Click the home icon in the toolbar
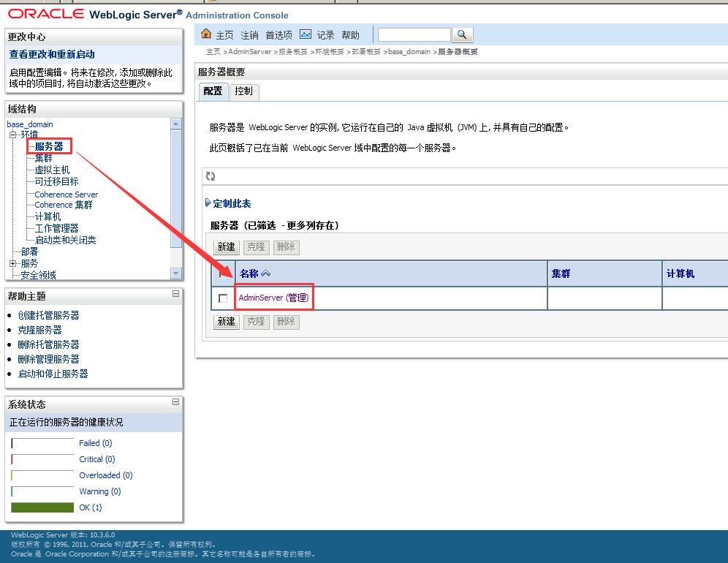The image size is (728, 563). click(206, 34)
